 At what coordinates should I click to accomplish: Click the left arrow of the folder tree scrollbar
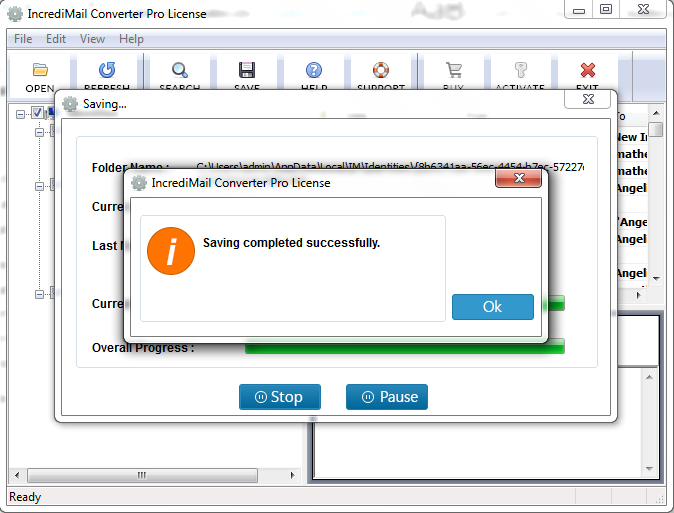[x=17, y=475]
